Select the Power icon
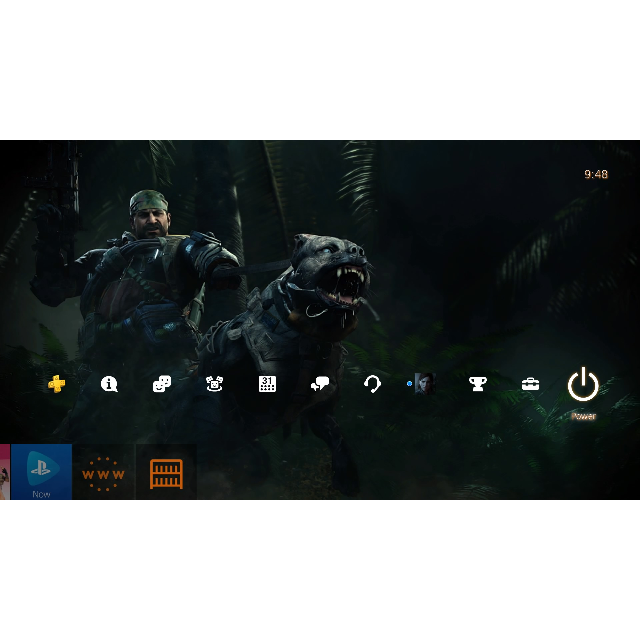 583,384
